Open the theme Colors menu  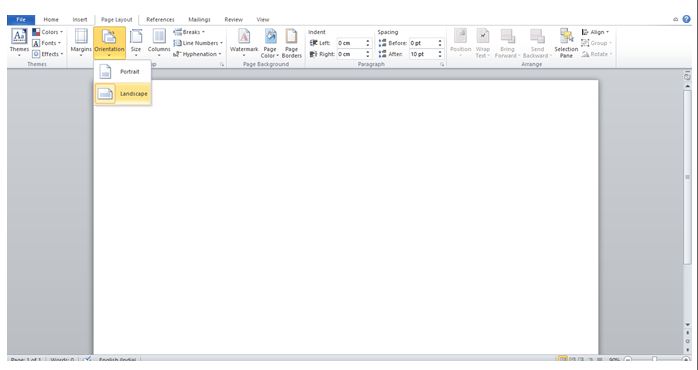point(47,32)
